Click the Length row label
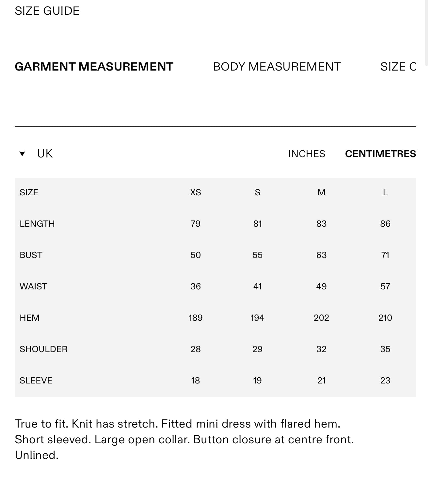The height and width of the screenshot is (504, 431). (37, 224)
